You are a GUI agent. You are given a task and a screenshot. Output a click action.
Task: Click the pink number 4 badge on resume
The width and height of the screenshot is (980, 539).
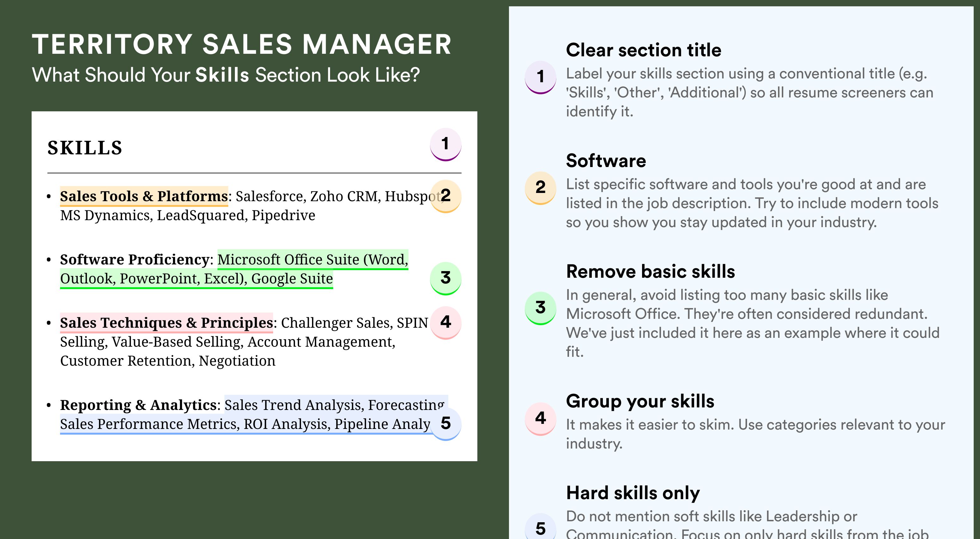[x=445, y=322]
